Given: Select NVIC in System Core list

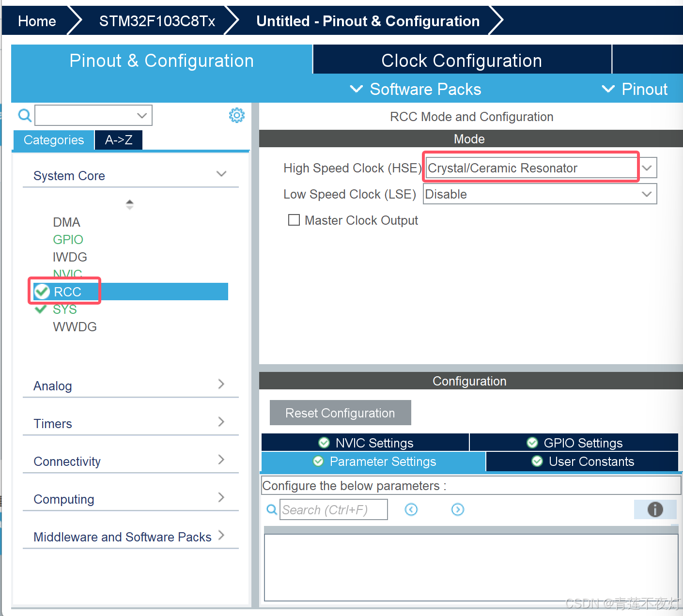Looking at the screenshot, I should pyautogui.click(x=67, y=274).
